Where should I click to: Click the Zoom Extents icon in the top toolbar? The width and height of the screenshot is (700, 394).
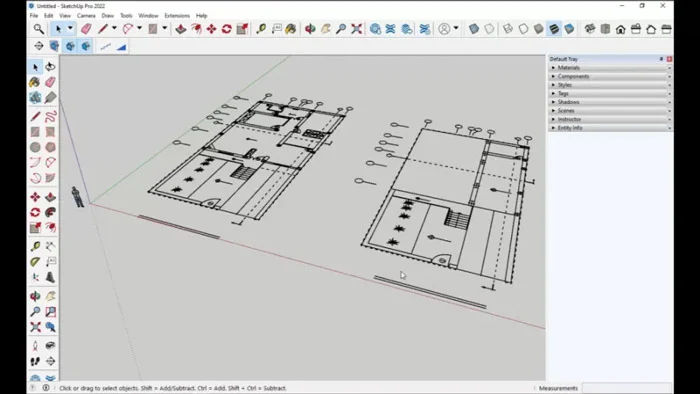click(x=356, y=29)
